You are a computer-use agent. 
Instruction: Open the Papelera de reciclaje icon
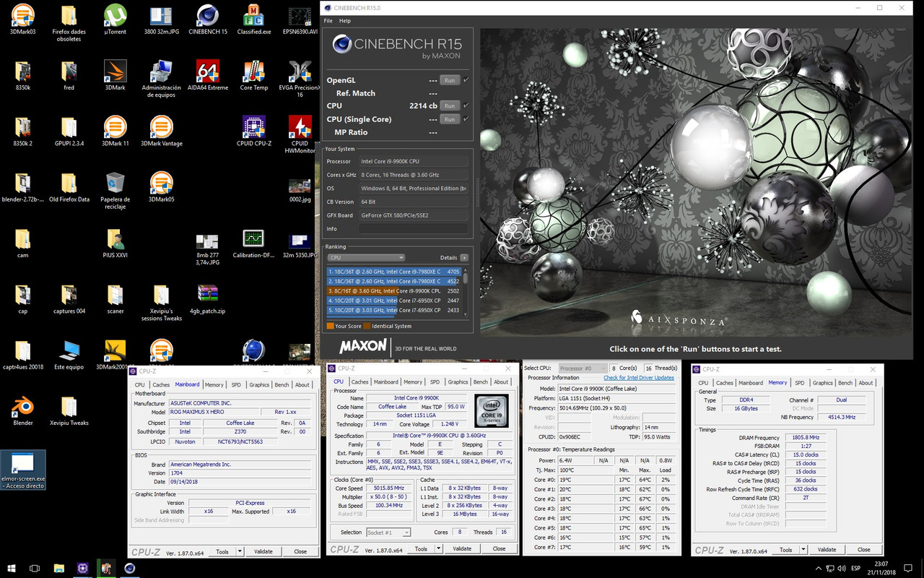tap(115, 190)
